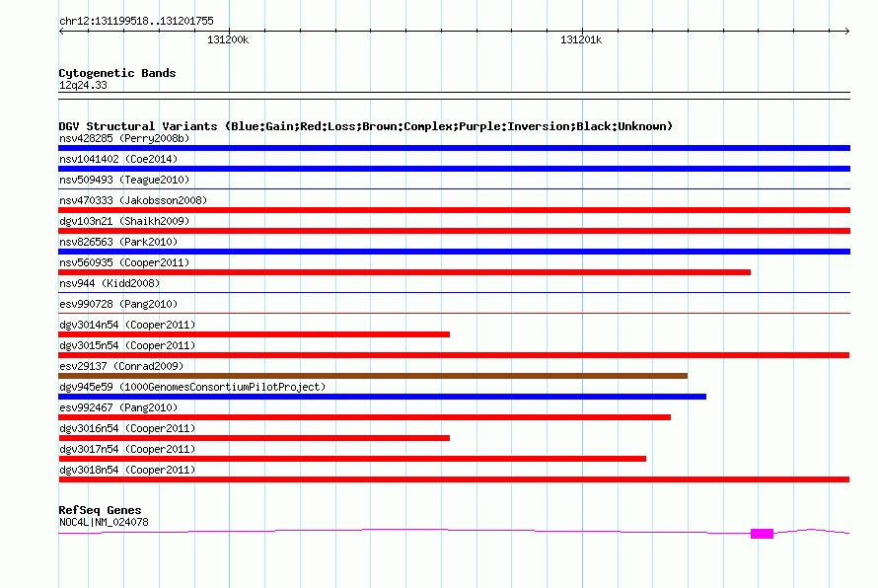
Task: Select the red loss bar under nsv470333
Action: pos(454,210)
